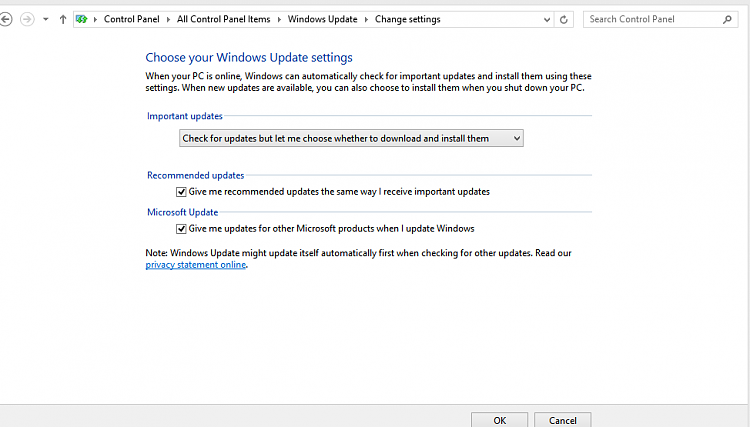Screen dimensions: 750x427
Task: Toggle updates for other Microsoft products checkbox
Action: pyautogui.click(x=181, y=229)
